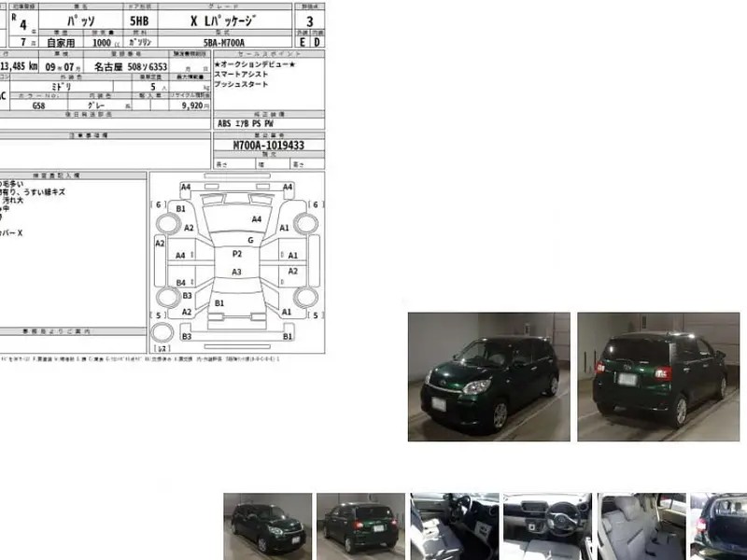Image resolution: width=747 pixels, height=560 pixels.
Task: Click the overall auction score 4
Action: (x=22, y=25)
